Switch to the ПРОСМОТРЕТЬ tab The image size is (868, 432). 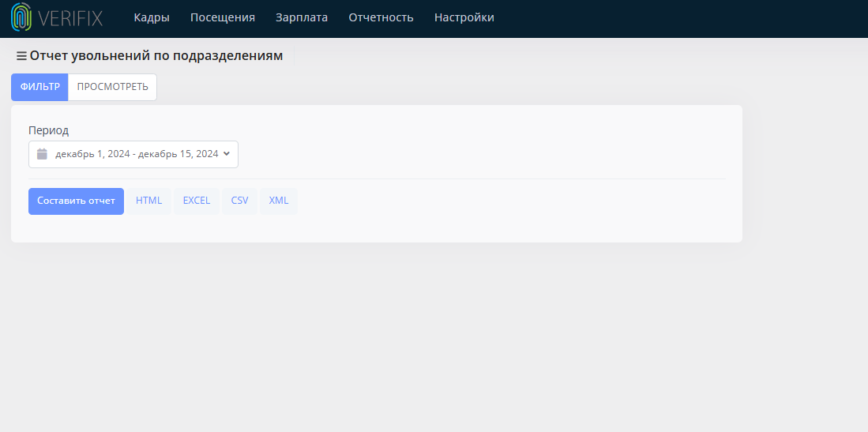click(x=112, y=87)
